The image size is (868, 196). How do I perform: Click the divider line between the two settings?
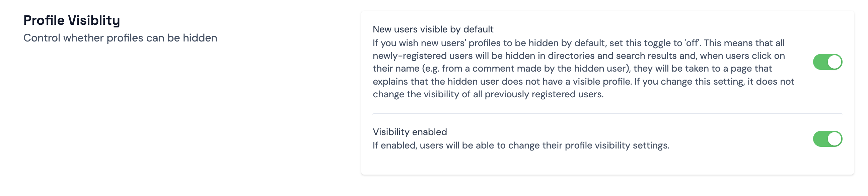607,113
